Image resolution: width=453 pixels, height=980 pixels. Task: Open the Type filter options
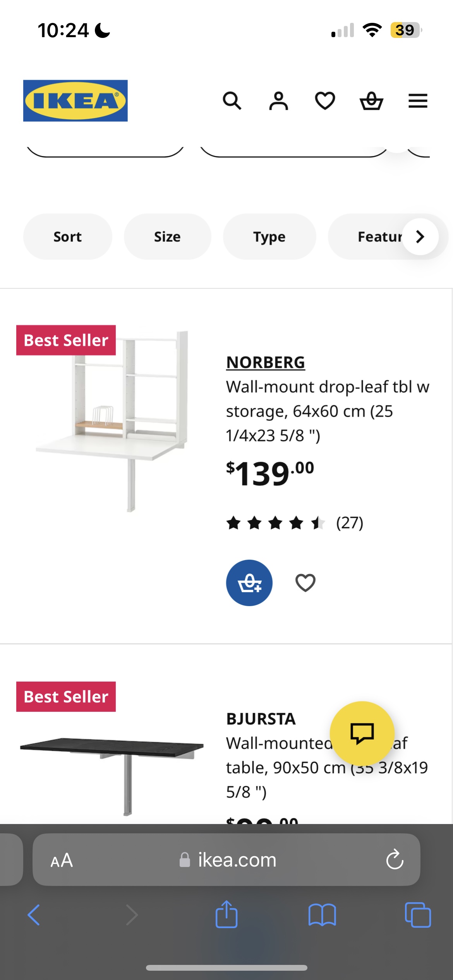269,236
